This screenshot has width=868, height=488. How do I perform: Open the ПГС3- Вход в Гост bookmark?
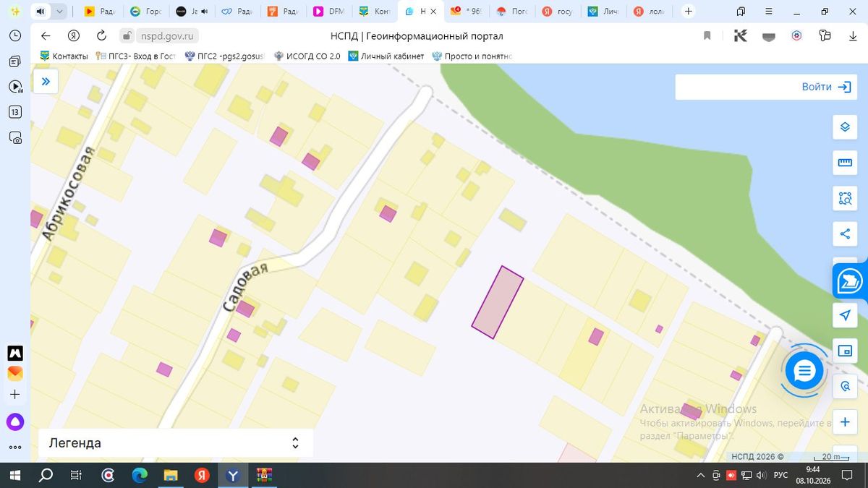coord(136,56)
